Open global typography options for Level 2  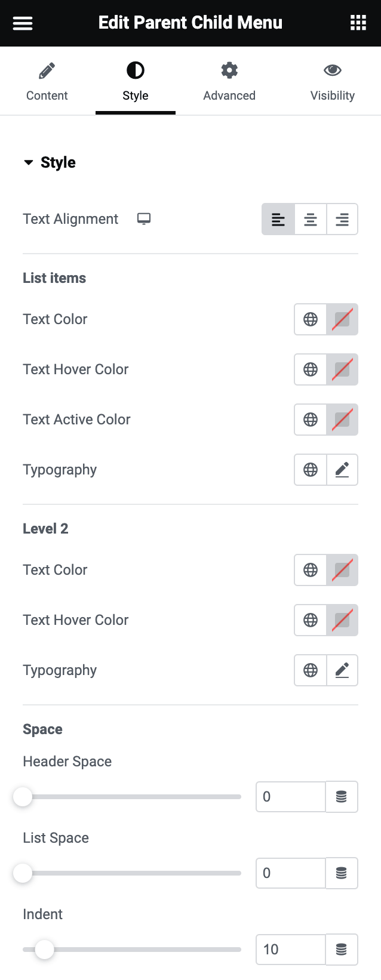point(311,670)
